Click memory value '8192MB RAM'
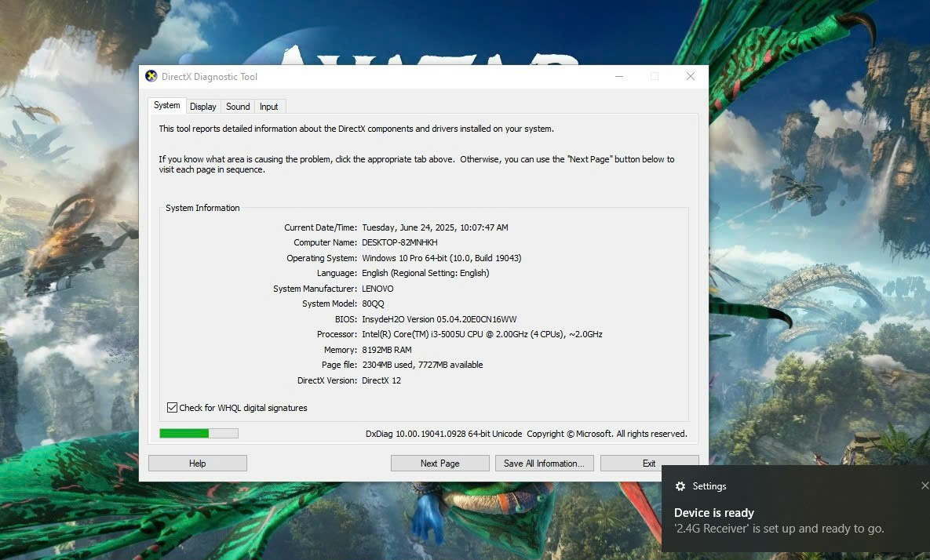Screen dimensions: 930x560 tap(387, 350)
